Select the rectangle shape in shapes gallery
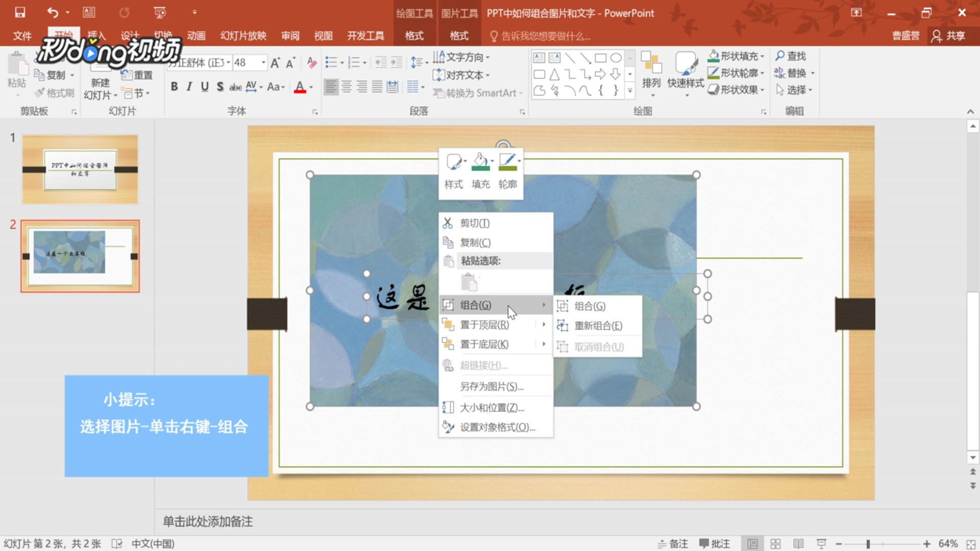980x551 pixels. [x=601, y=58]
